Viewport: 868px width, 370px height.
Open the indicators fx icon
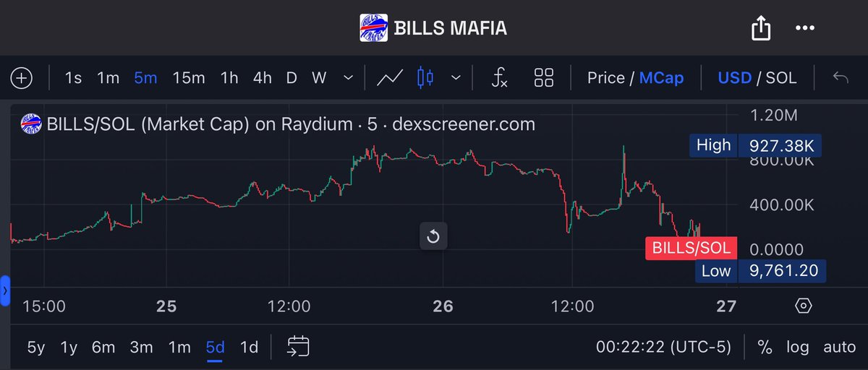(499, 78)
